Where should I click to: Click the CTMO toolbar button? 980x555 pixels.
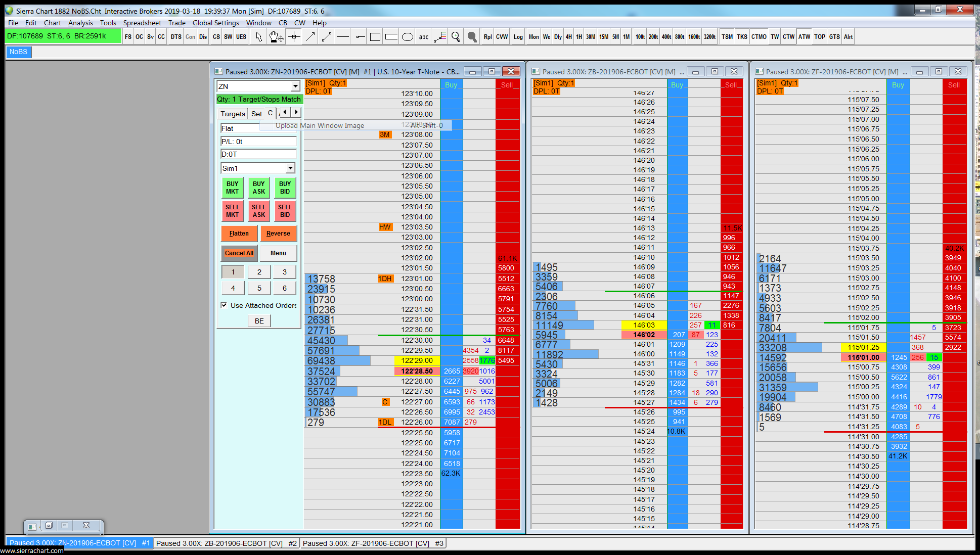(759, 37)
